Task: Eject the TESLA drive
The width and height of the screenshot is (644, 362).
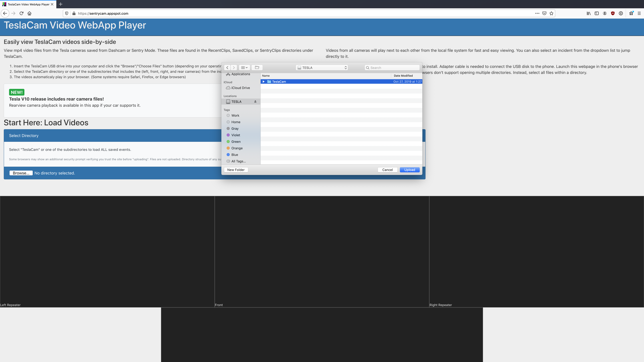Action: (x=255, y=102)
